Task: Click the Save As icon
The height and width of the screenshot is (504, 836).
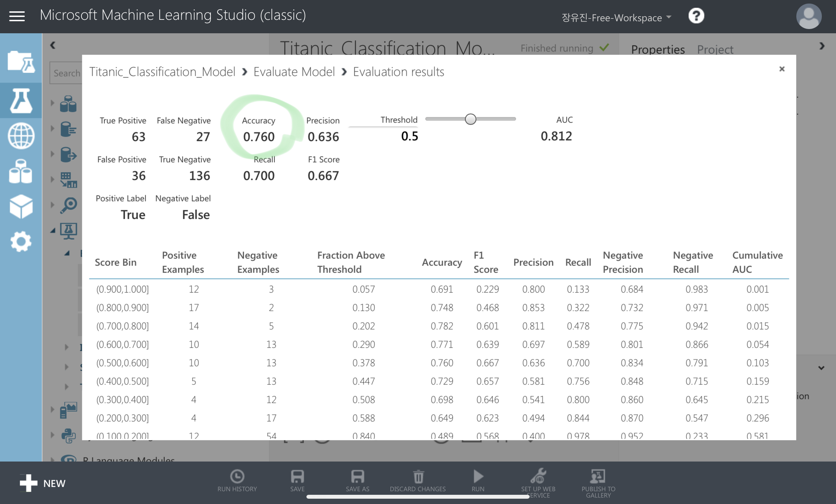Action: pyautogui.click(x=357, y=476)
